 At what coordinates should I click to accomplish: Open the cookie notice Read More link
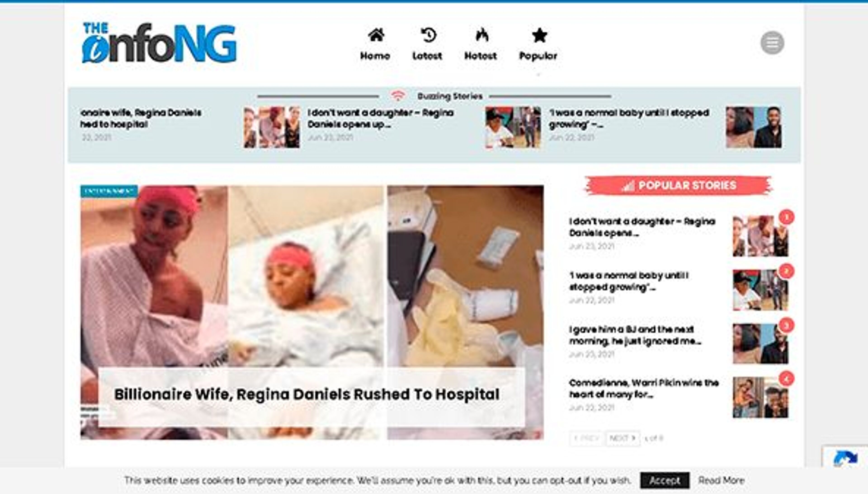point(721,480)
